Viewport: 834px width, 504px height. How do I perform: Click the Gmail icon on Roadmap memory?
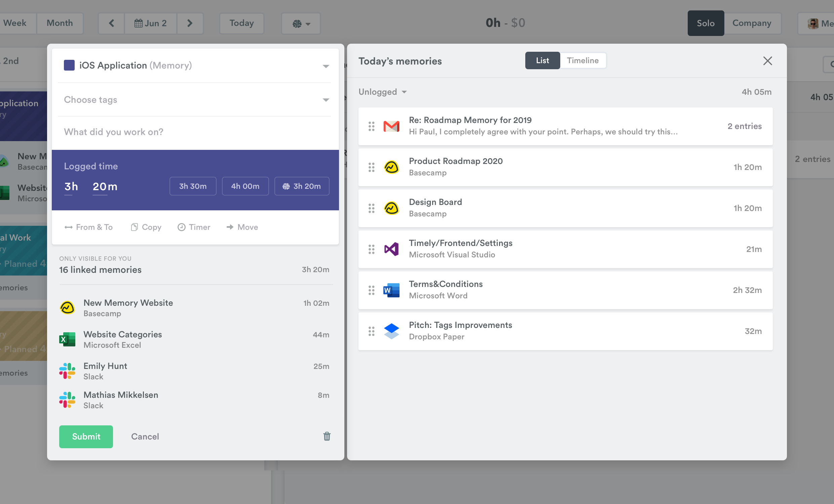coord(391,126)
